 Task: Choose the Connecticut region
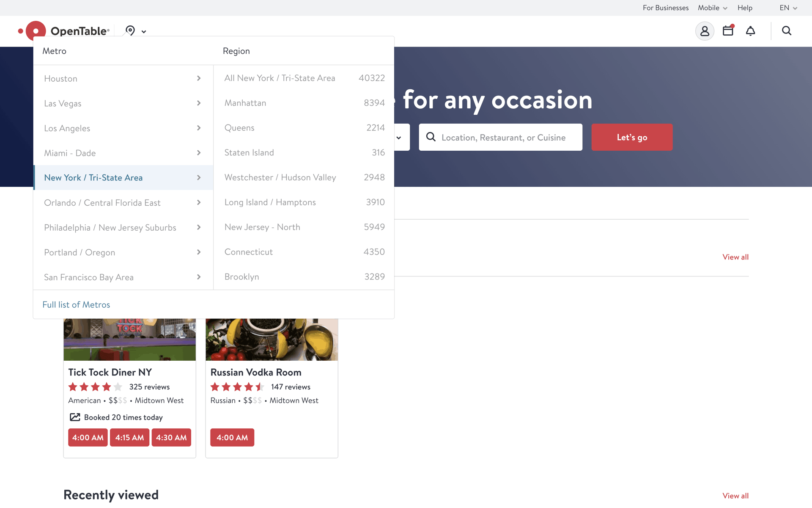[304, 252]
